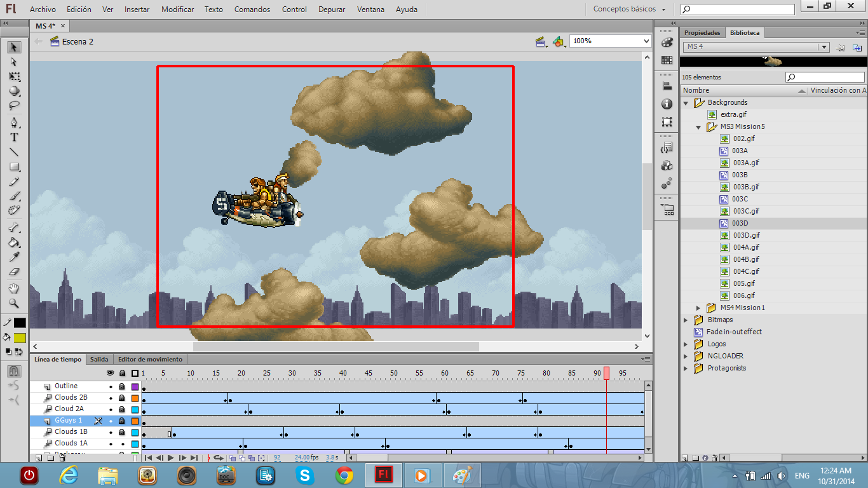Toggle outline view for Clouds 1B layer
This screenshot has height=488, width=868.
135,432
